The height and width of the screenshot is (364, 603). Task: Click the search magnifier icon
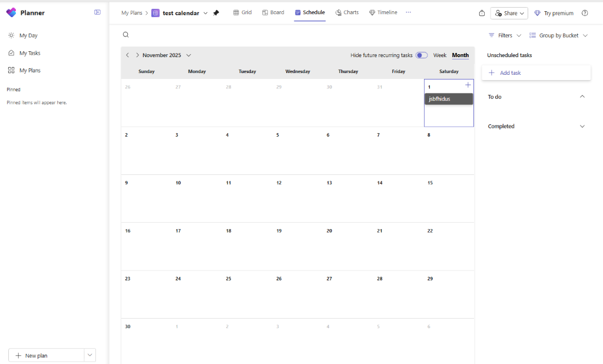pos(126,35)
